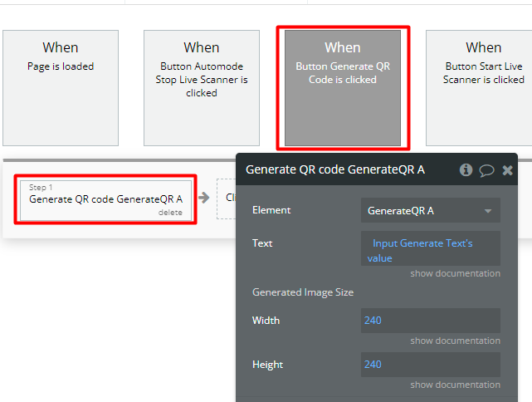Show documentation for the Width field
The width and height of the screenshot is (532, 402).
[x=455, y=341]
